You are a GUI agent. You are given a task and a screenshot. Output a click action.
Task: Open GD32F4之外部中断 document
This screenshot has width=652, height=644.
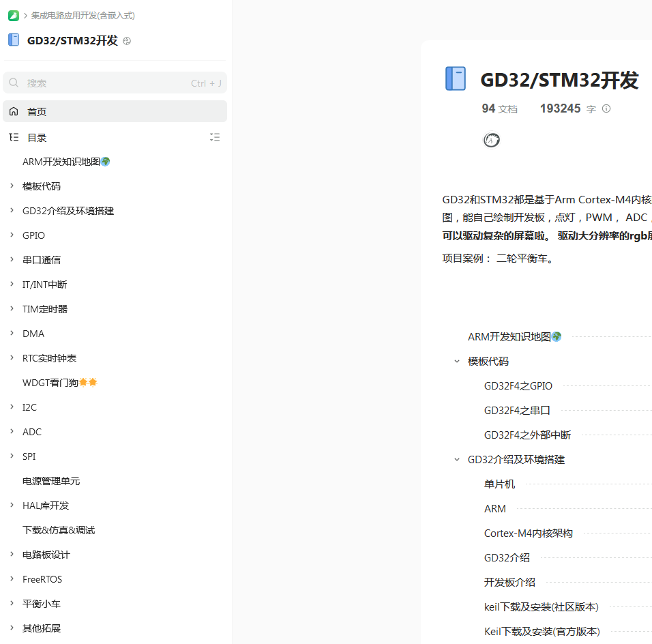pos(527,435)
